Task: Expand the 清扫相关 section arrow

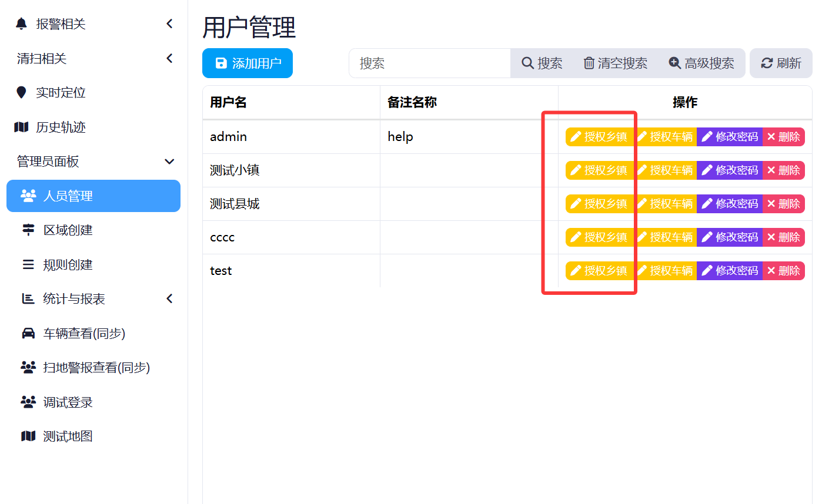Action: click(169, 59)
